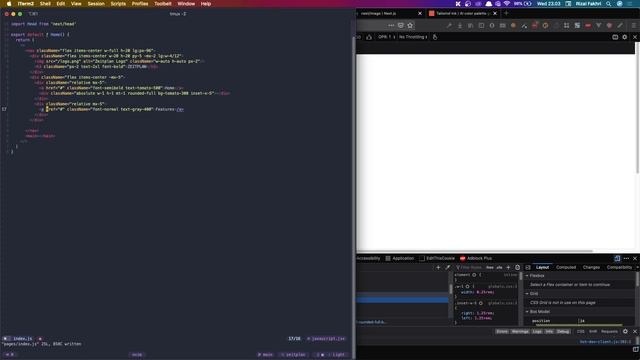Close the next/image Next.js browser tab
This screenshot has height=360, width=640.
tap(420, 13)
